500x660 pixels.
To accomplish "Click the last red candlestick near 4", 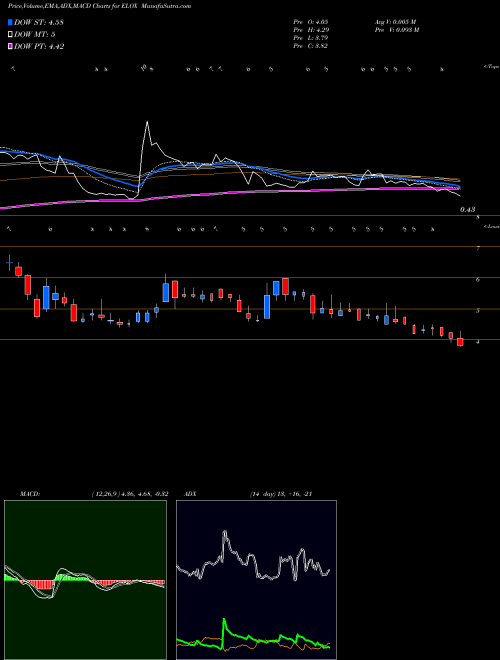I will coord(460,341).
